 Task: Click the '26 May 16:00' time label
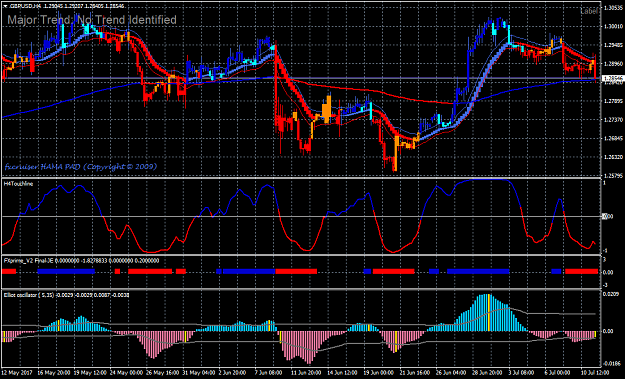162,373
